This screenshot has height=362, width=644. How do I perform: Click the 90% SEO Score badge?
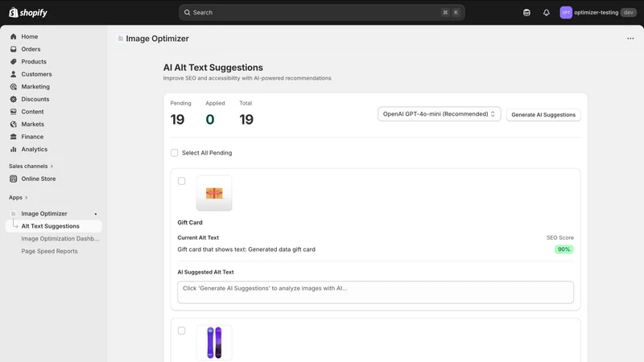click(564, 249)
